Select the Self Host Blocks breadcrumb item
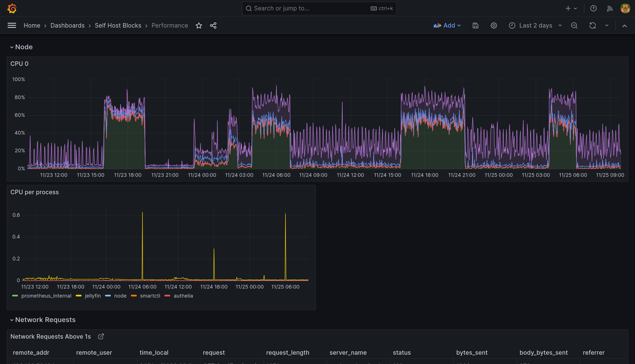 click(118, 25)
